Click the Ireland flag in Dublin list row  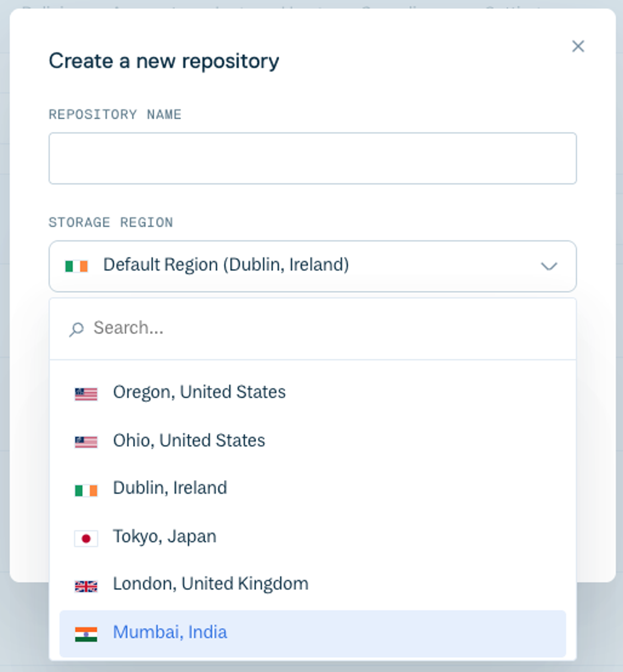(x=86, y=490)
